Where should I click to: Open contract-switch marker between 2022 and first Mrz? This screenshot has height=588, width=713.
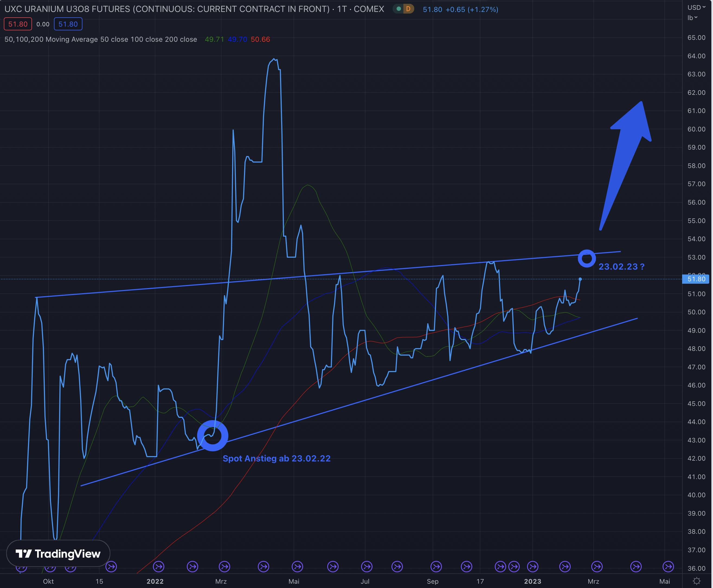coord(192,566)
